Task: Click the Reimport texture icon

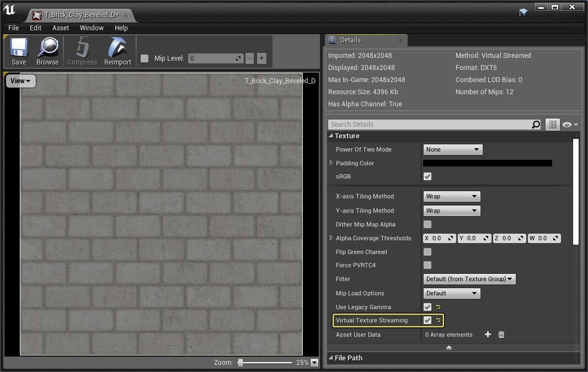Action: pyautogui.click(x=117, y=51)
